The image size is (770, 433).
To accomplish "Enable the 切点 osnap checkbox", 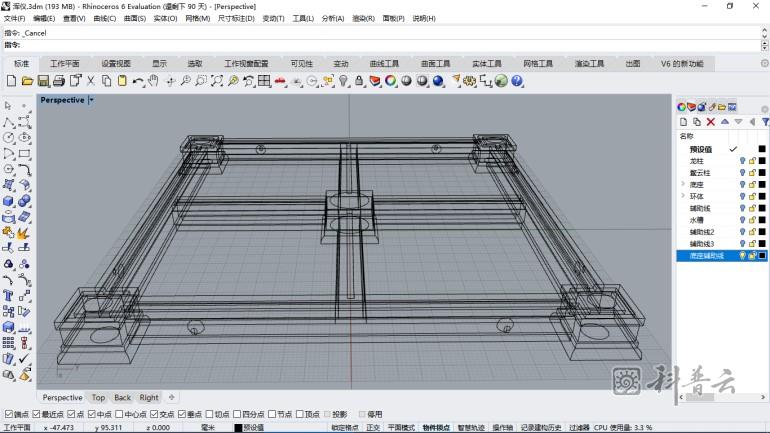I will point(210,414).
